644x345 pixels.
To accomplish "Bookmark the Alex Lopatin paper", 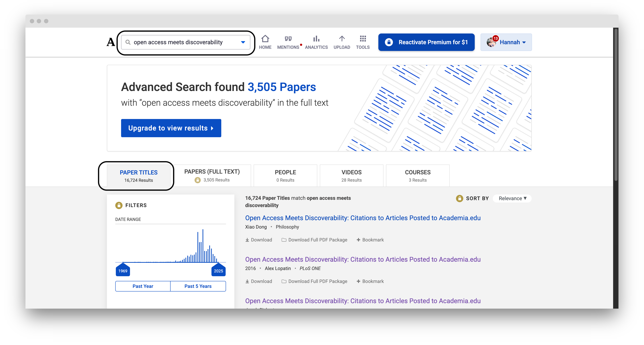I will [x=370, y=281].
